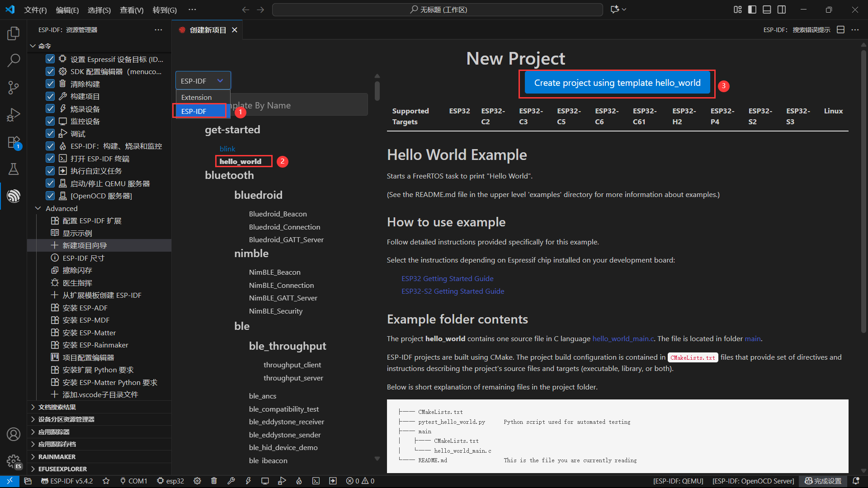The width and height of the screenshot is (868, 488).
Task: Toggle the 监控设备 command checkbox
Action: coord(50,121)
